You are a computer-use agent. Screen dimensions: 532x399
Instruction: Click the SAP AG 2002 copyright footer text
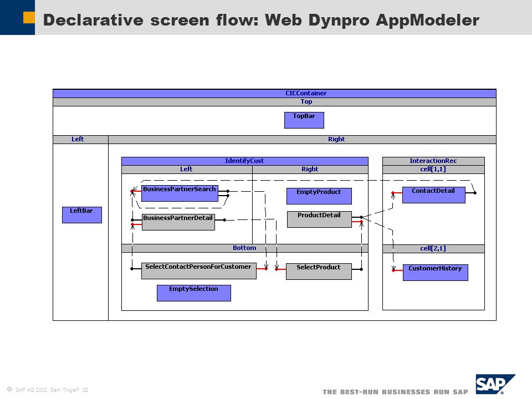tap(48, 390)
